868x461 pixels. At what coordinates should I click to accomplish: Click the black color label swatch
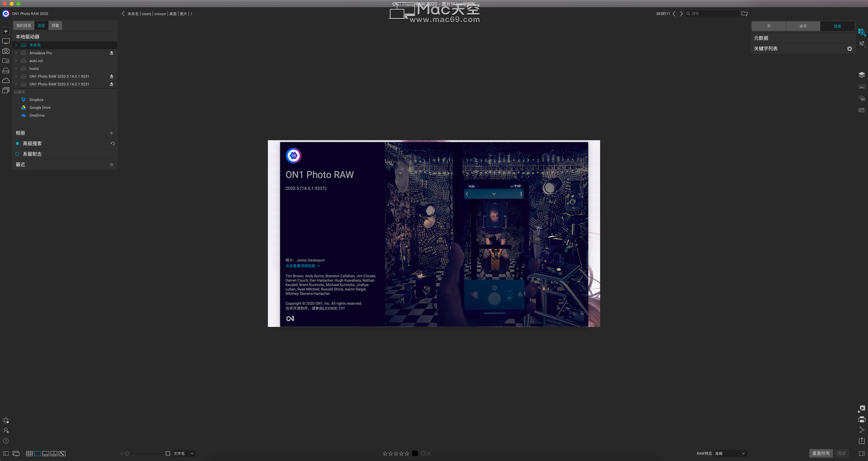[415, 453]
